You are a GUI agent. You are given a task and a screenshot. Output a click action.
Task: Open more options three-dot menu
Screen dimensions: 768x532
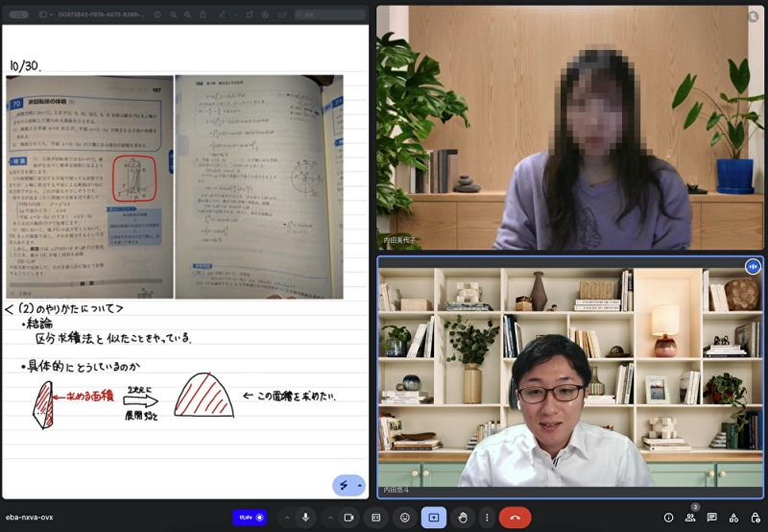click(487, 518)
